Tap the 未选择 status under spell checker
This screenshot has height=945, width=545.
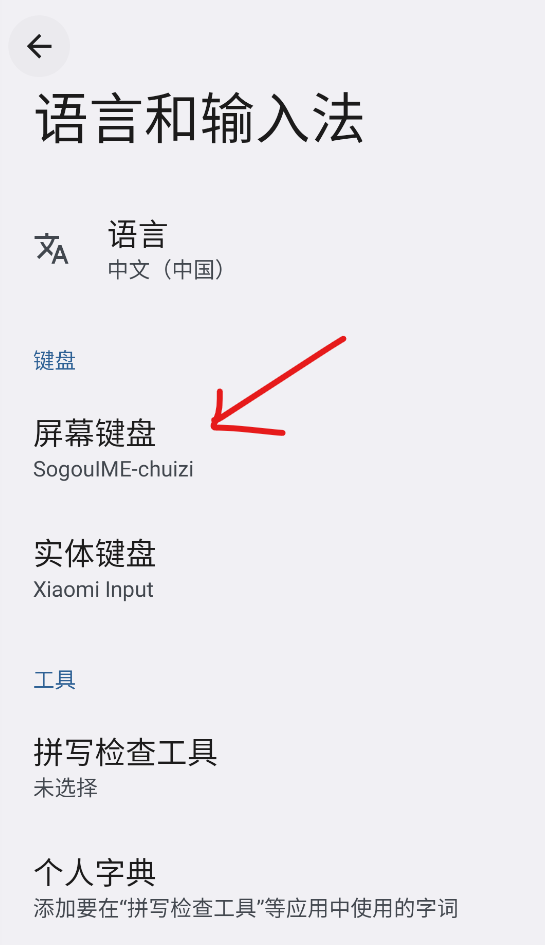(x=65, y=788)
